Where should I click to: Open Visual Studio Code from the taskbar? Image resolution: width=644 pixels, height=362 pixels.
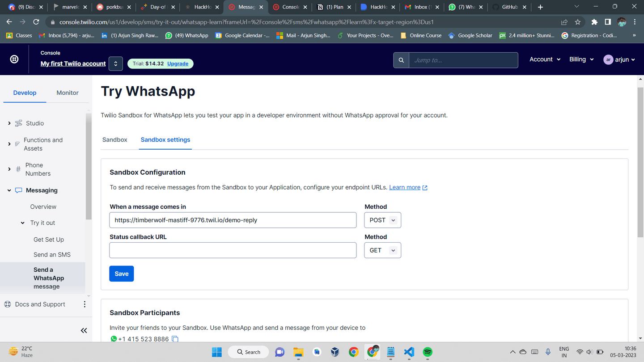(409, 352)
